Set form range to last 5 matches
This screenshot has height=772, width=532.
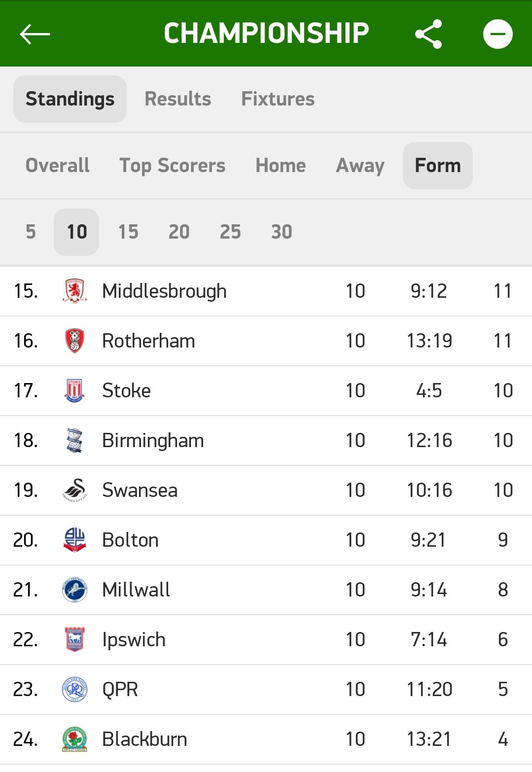(x=31, y=232)
